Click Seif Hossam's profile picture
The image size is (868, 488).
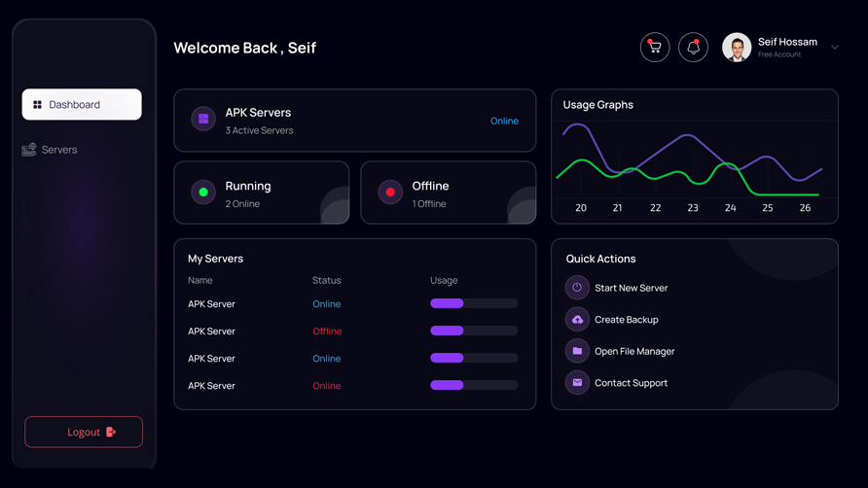pyautogui.click(x=737, y=47)
